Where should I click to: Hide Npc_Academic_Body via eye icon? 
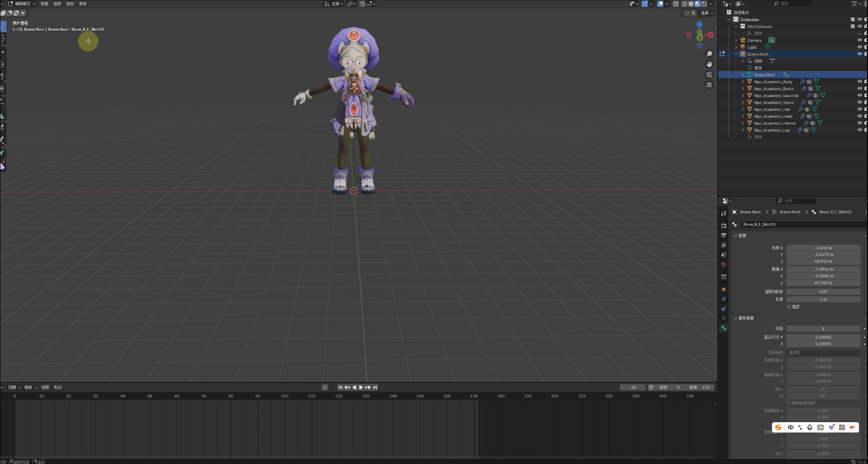coord(860,82)
